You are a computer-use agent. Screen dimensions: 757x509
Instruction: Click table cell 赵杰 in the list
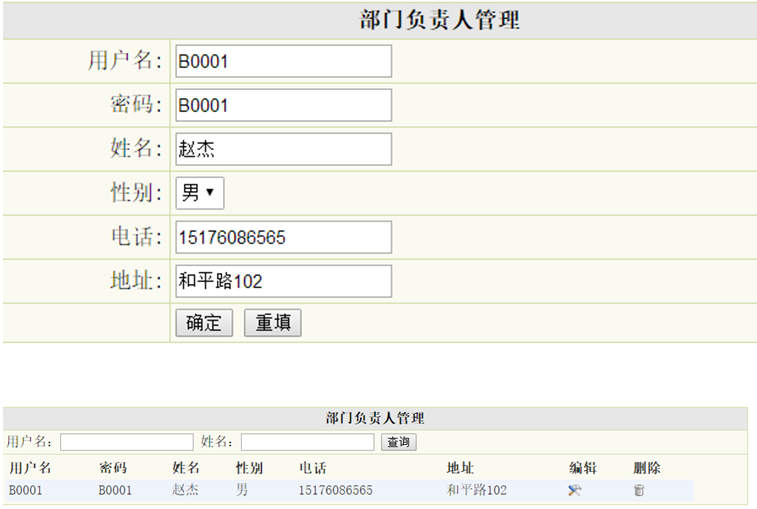[185, 490]
